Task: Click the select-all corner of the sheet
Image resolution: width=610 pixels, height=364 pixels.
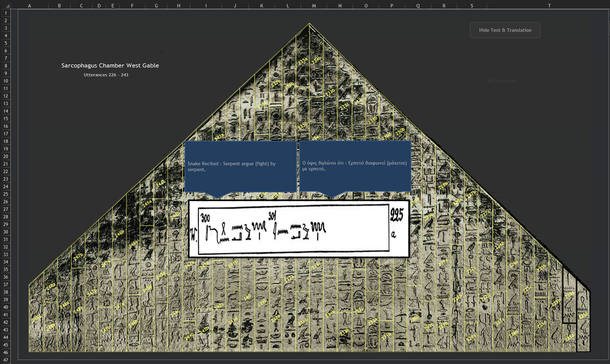Action: click(5, 6)
